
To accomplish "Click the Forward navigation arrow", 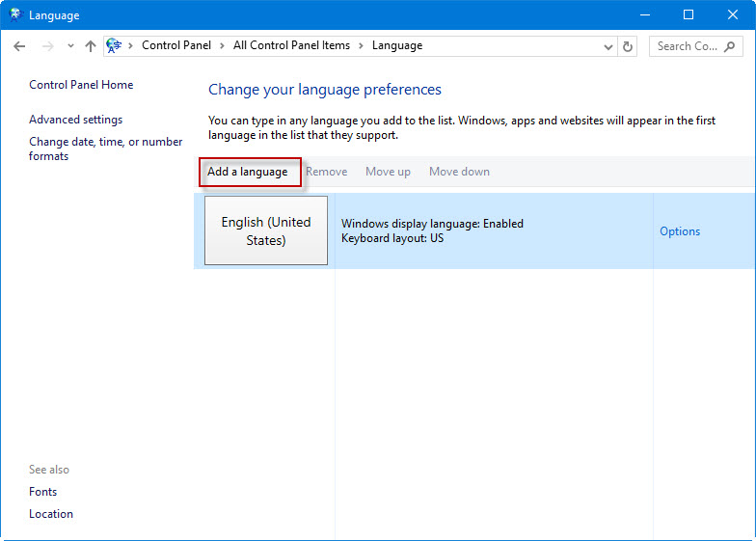I will pos(47,46).
